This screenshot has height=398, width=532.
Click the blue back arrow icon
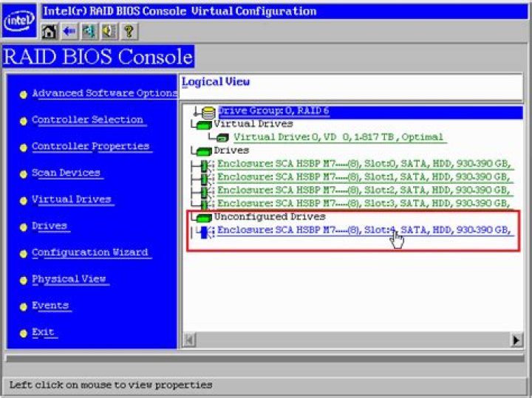(69, 32)
